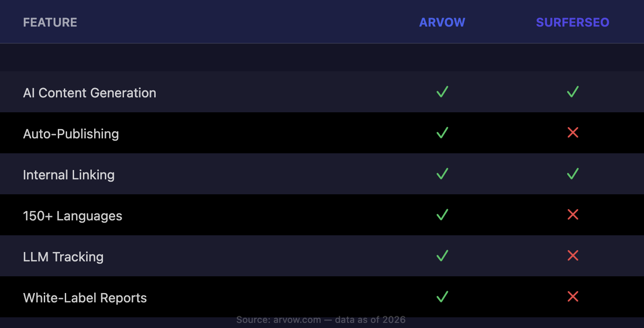Image resolution: width=644 pixels, height=328 pixels.
Task: Click SurferSEO's 150+ Languages red cross
Action: 573,215
